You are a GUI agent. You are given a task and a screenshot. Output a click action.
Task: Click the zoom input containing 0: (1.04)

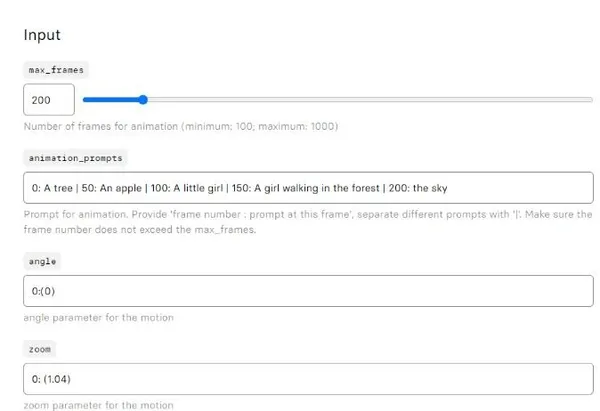pos(308,379)
